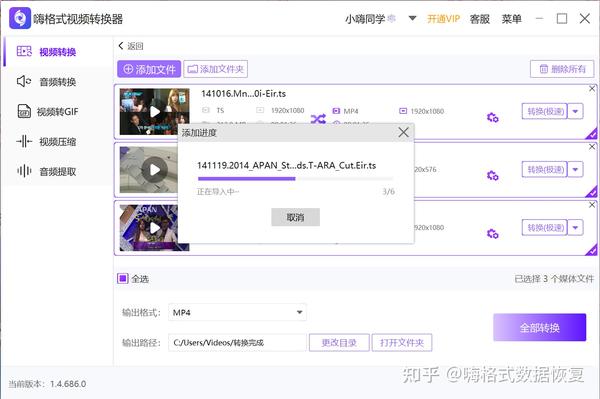This screenshot has height=399, width=600.
Task: Toggle selection checkmark on third file
Action: pyautogui.click(x=592, y=250)
